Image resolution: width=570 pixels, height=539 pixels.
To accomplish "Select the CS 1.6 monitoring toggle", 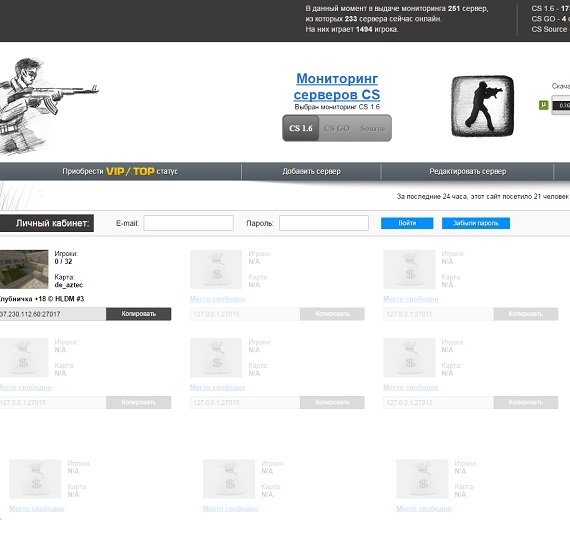I will tap(301, 128).
